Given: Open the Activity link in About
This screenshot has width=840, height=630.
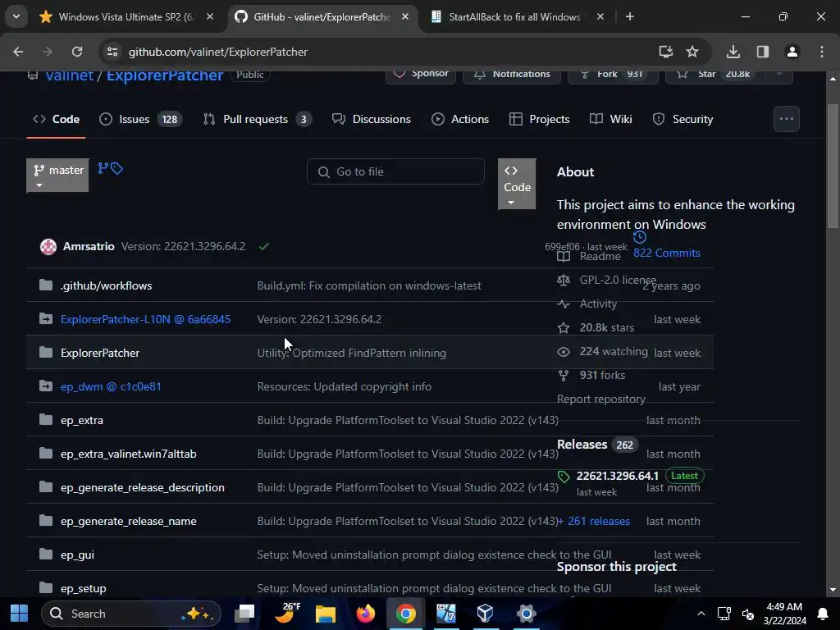Looking at the screenshot, I should tap(587, 304).
